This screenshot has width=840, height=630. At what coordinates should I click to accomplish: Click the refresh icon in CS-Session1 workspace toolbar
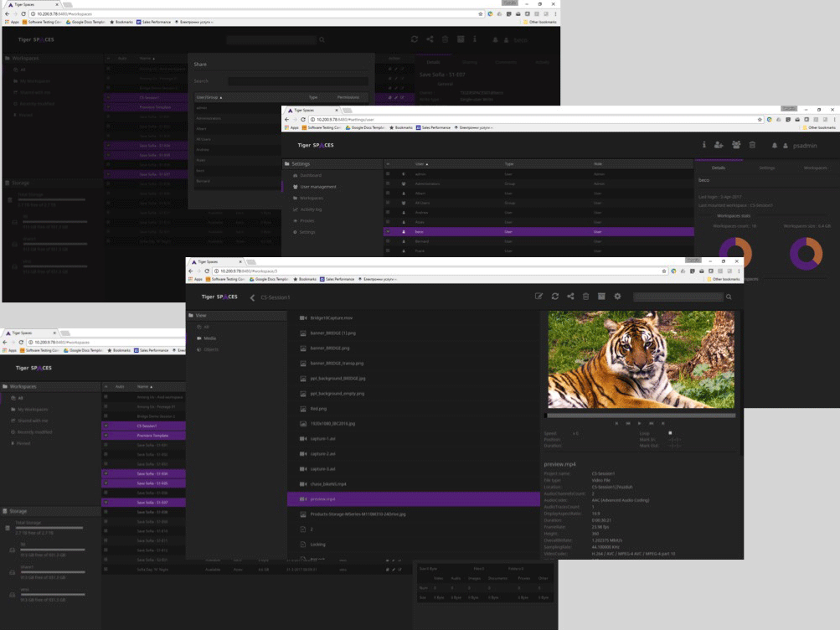pos(555,297)
